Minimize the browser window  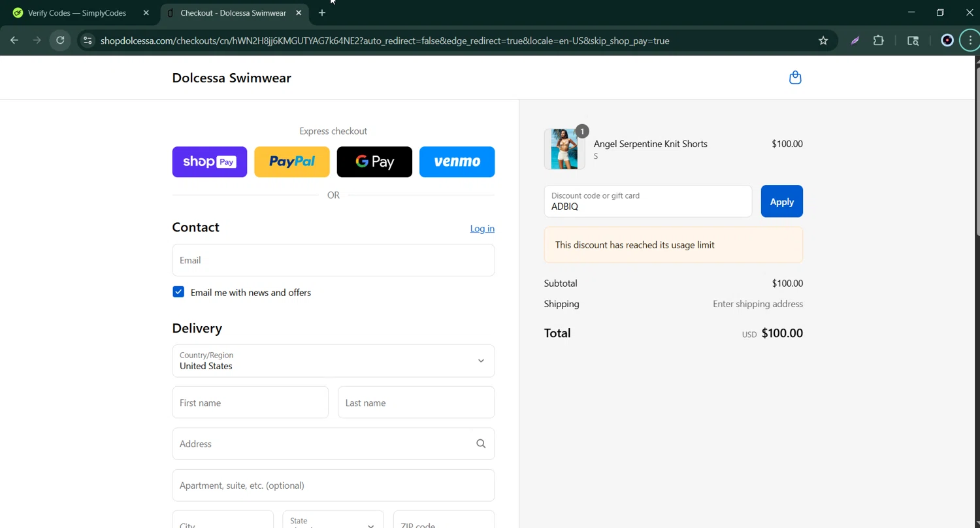911,12
